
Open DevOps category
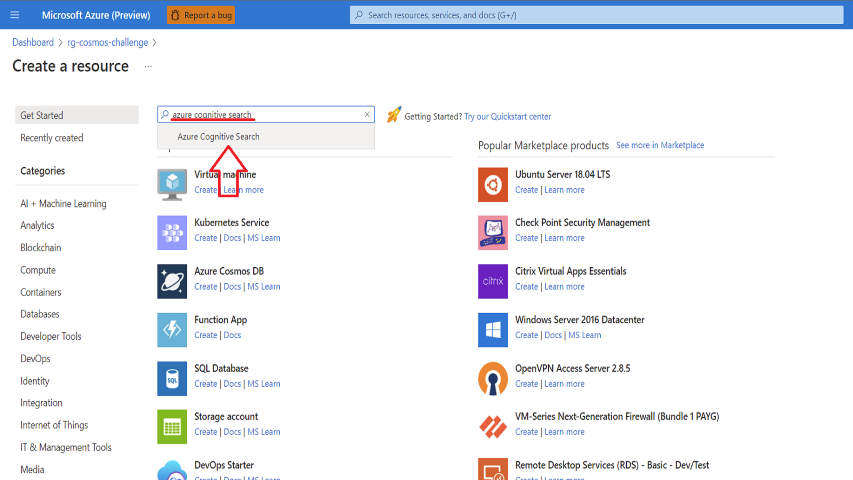[x=35, y=359]
